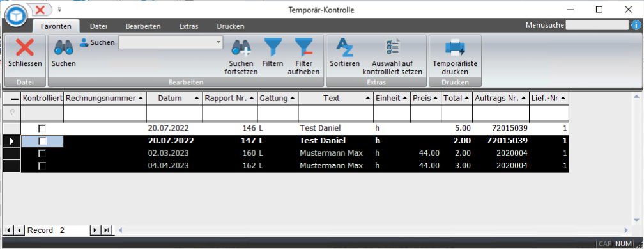644x249 pixels.
Task: Click the red X Schliessen icon
Action: [25, 47]
